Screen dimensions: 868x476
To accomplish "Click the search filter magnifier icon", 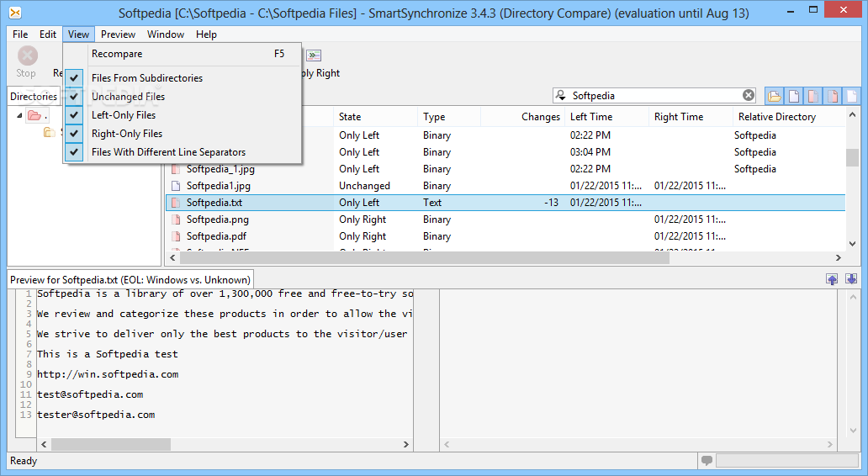I will coord(561,95).
